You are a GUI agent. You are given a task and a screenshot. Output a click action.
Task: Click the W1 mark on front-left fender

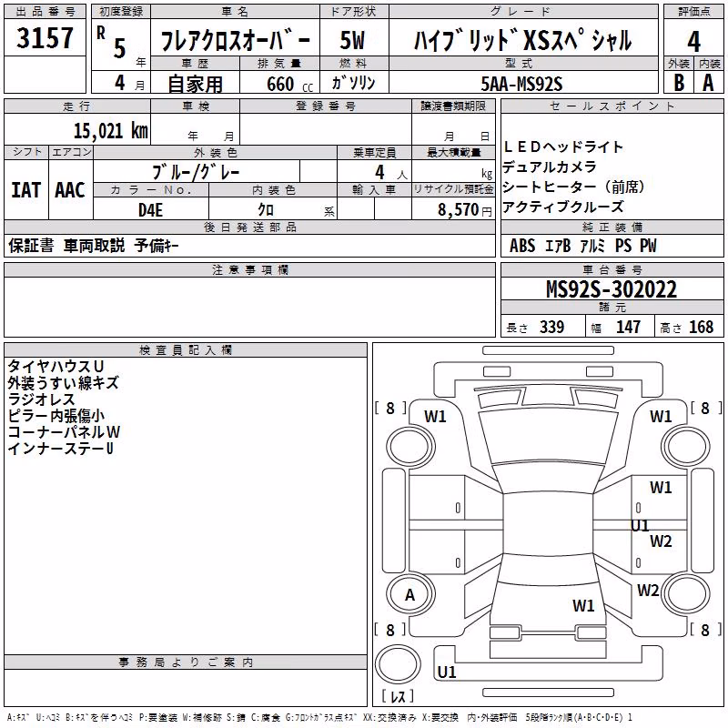point(435,417)
